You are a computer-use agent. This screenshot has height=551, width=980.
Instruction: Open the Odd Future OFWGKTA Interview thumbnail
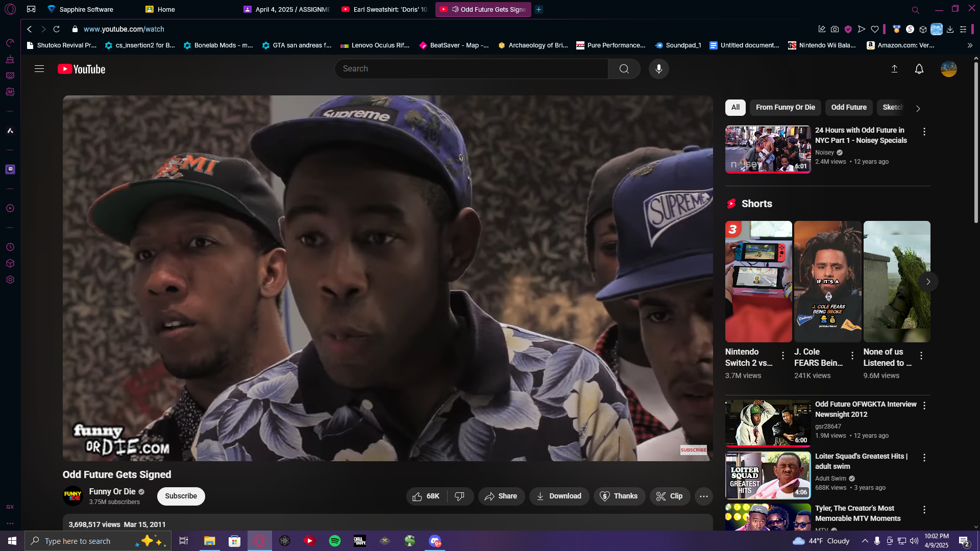(768, 423)
